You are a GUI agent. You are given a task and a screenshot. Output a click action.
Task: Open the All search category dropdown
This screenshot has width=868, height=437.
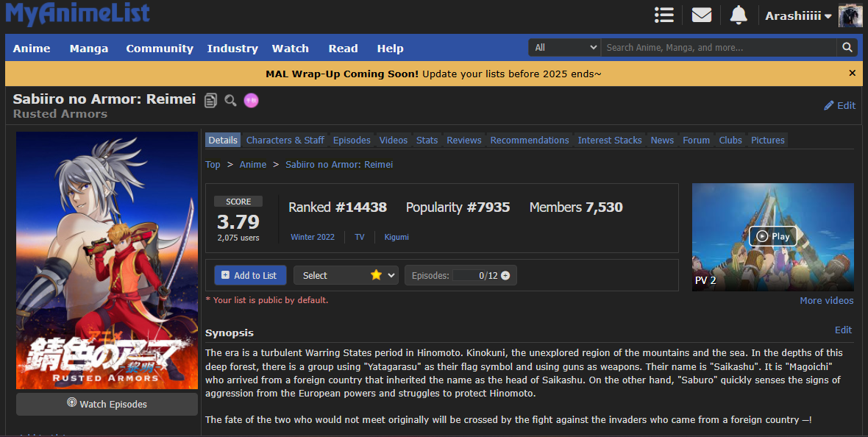(x=565, y=48)
